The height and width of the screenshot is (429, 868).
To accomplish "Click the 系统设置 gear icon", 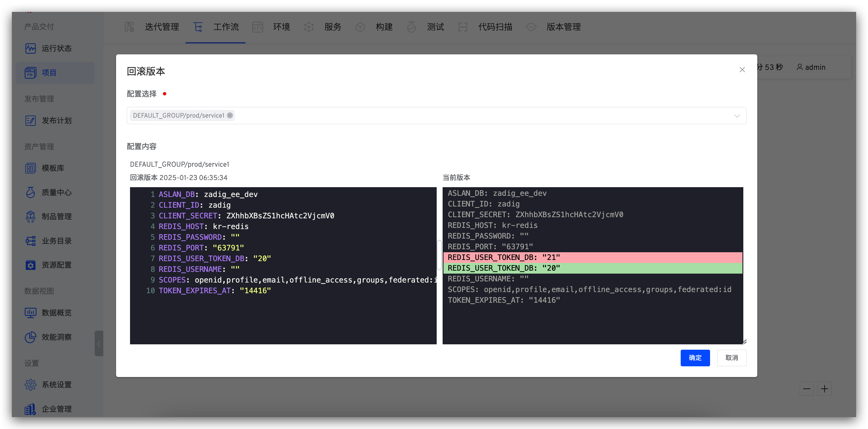I will [30, 384].
